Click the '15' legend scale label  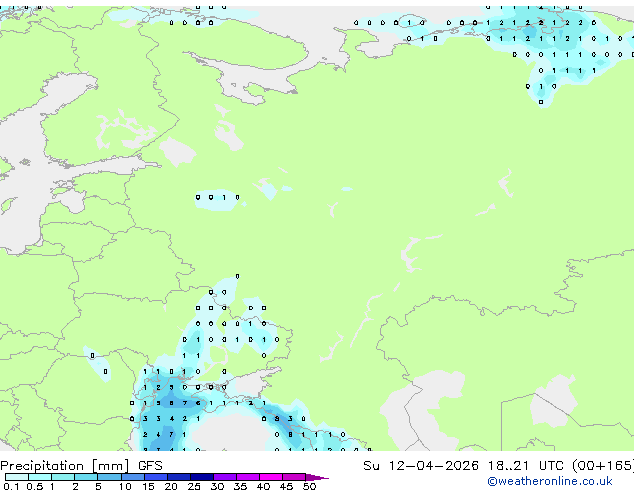click(148, 486)
